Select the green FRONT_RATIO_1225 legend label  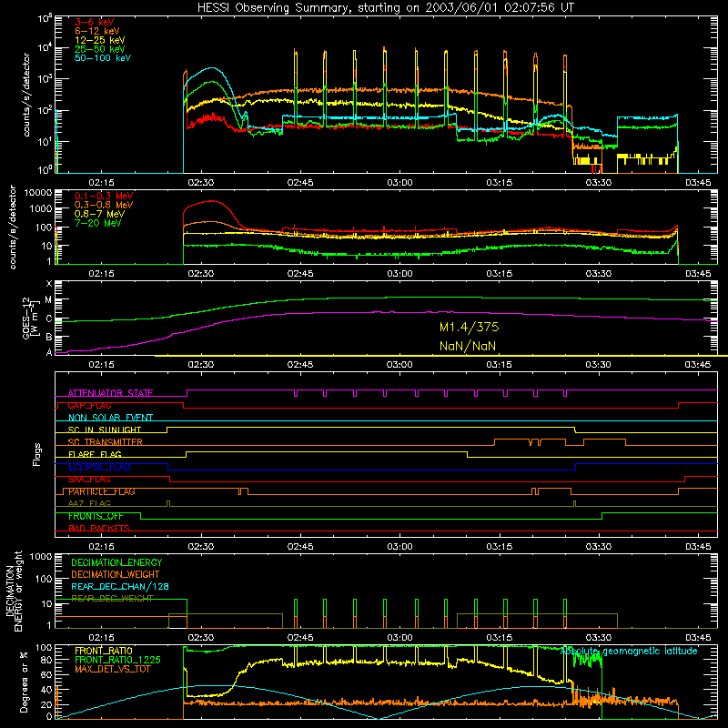click(x=117, y=660)
